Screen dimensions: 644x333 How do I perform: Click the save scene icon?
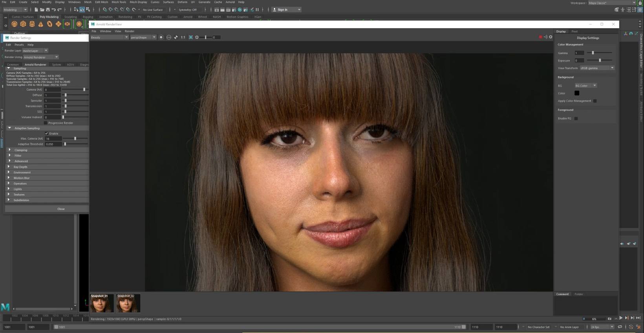(x=48, y=10)
